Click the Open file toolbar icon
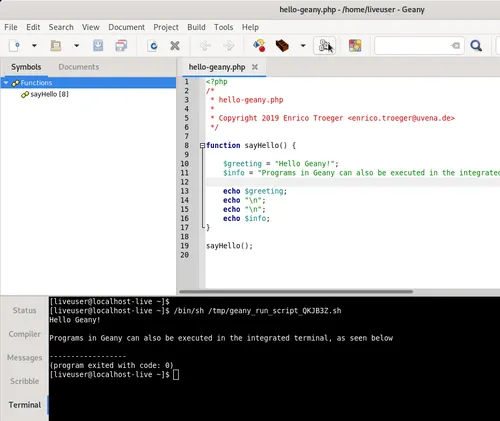The width and height of the screenshot is (500, 421). [x=56, y=45]
